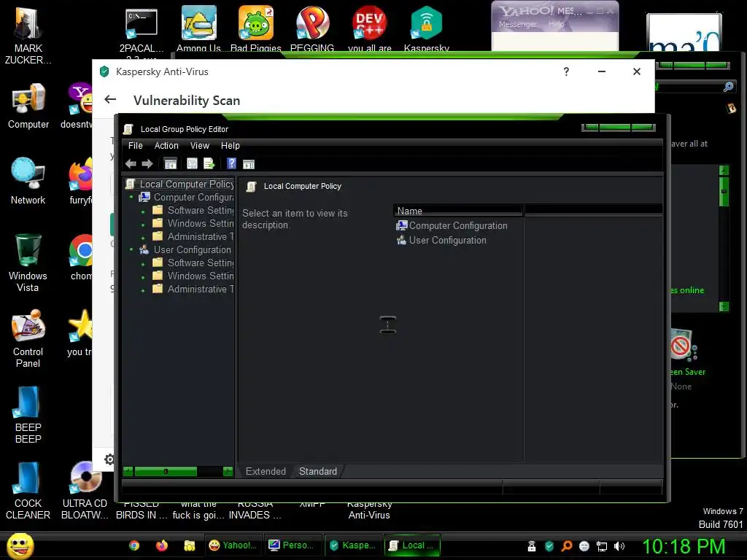This screenshot has height=560, width=747.
Task: Click the BEEP BEEP desktop icon
Action: [x=28, y=414]
